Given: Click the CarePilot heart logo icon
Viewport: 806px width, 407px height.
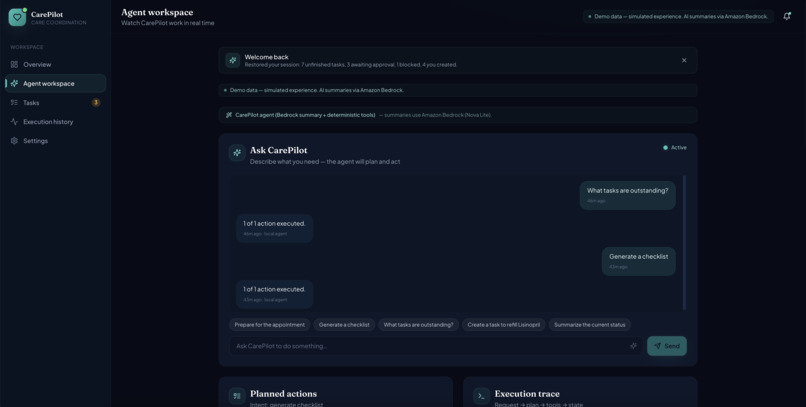Looking at the screenshot, I should (x=17, y=17).
